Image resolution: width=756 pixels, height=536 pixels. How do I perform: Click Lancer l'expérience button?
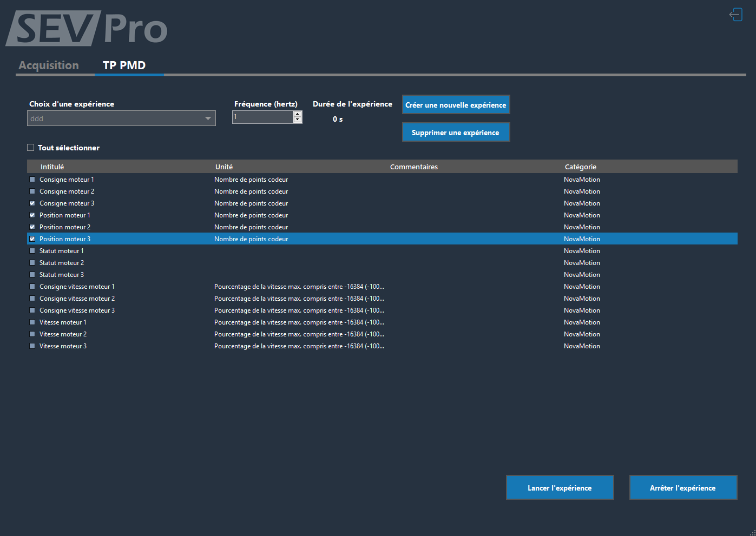point(560,488)
